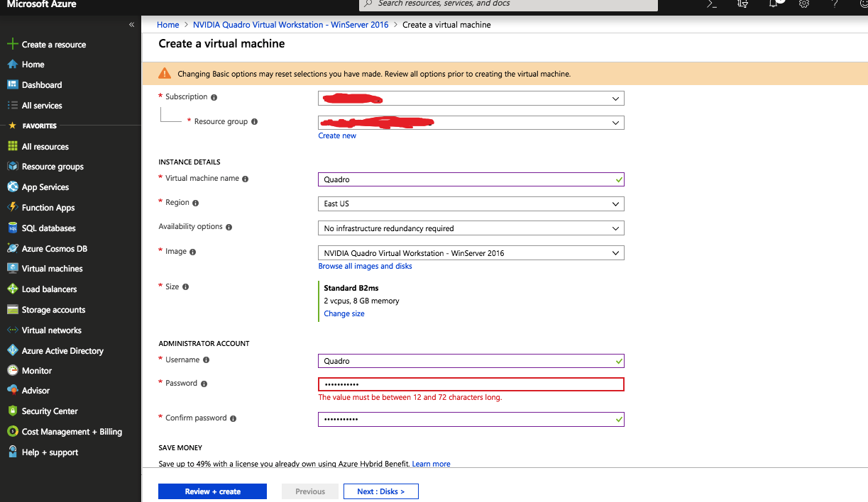Click into the Password input field
This screenshot has height=502, width=868.
pos(471,384)
